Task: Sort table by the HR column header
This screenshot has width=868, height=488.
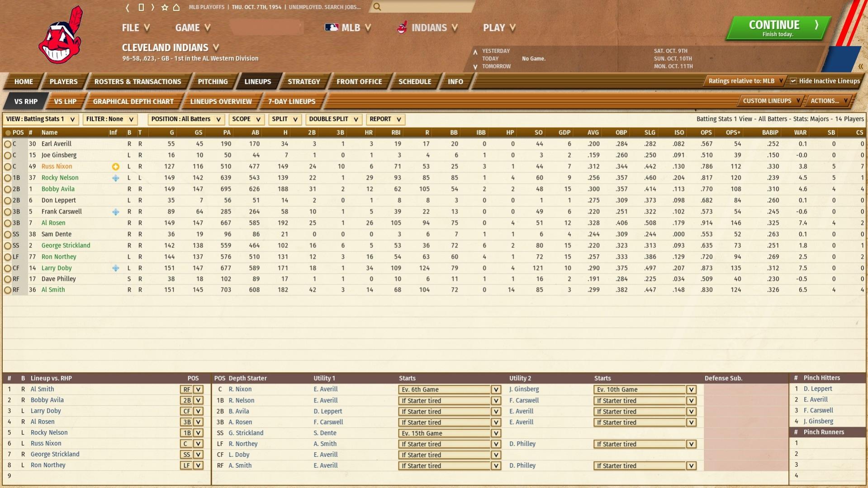Action: [x=369, y=133]
